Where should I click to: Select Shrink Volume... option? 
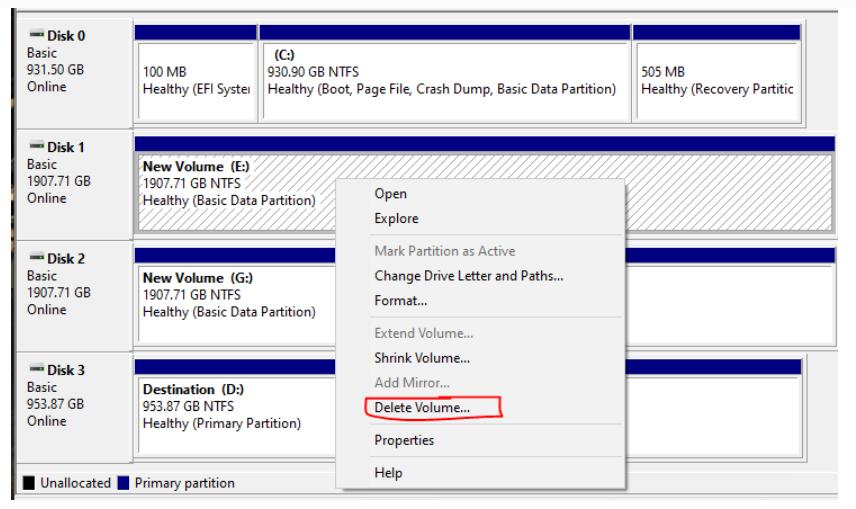(422, 358)
